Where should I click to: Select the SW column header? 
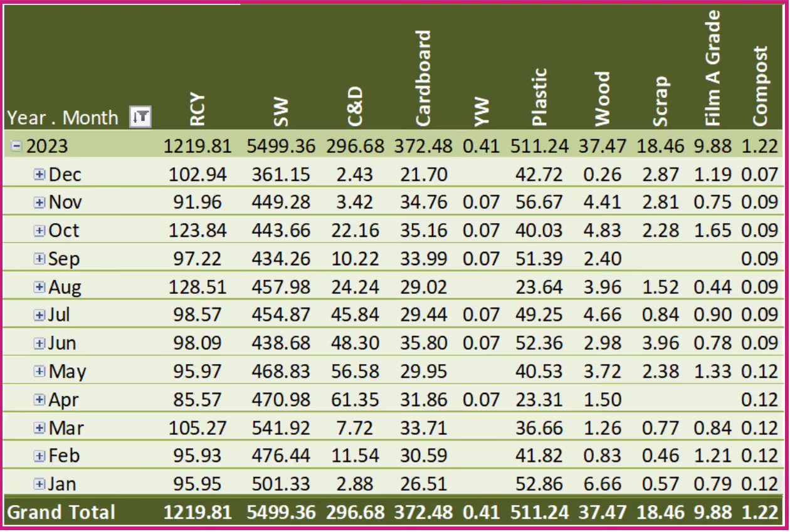tap(280, 112)
